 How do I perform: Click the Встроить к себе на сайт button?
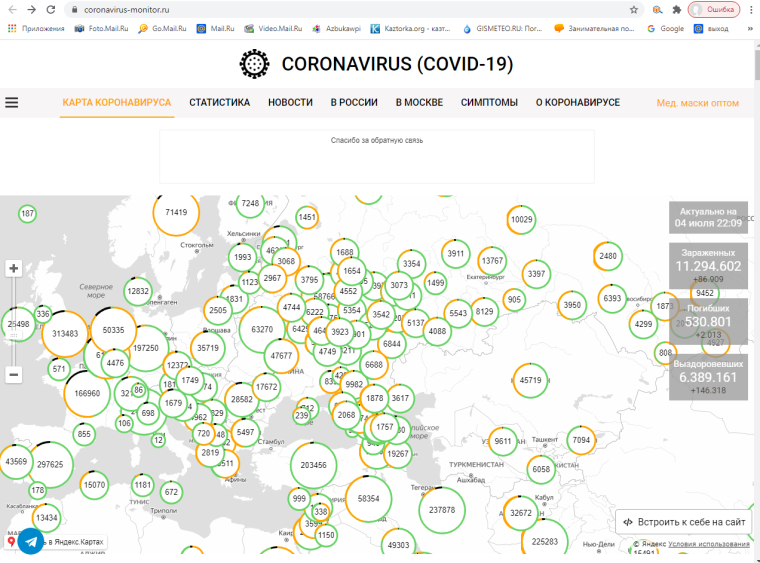683,521
